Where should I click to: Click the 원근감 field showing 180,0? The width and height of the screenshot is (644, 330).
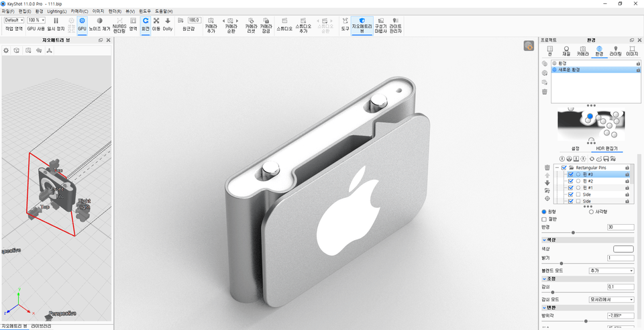(x=195, y=20)
